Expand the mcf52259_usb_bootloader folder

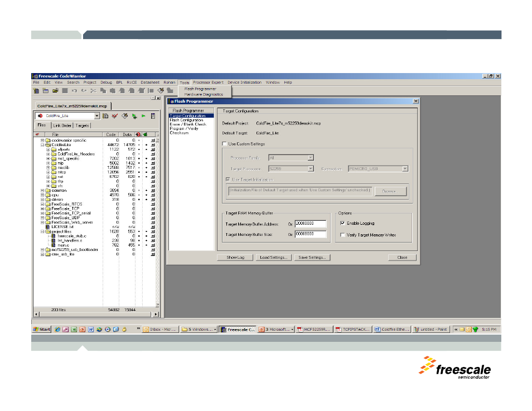click(x=42, y=250)
